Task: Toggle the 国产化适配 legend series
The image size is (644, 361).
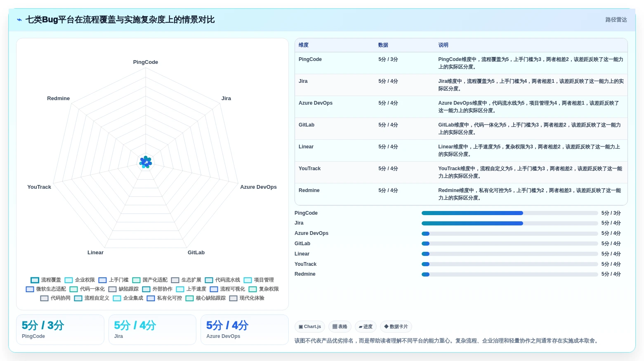Action: coord(150,280)
